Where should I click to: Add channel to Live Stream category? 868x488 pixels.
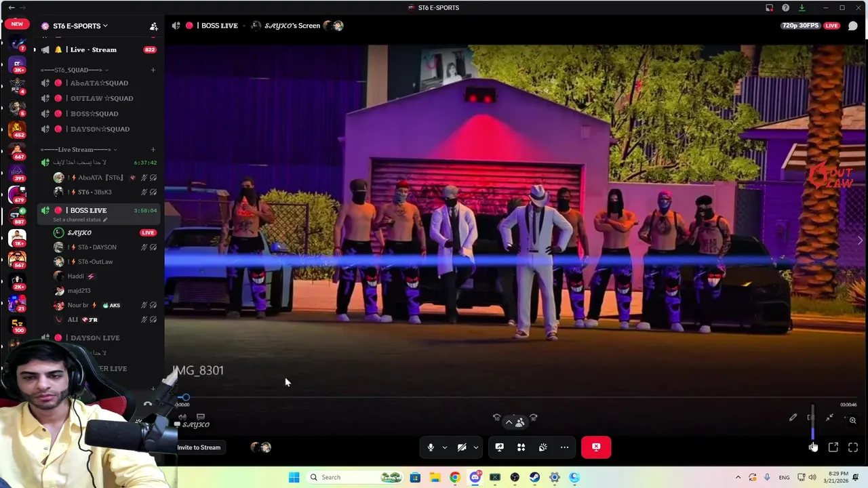153,150
